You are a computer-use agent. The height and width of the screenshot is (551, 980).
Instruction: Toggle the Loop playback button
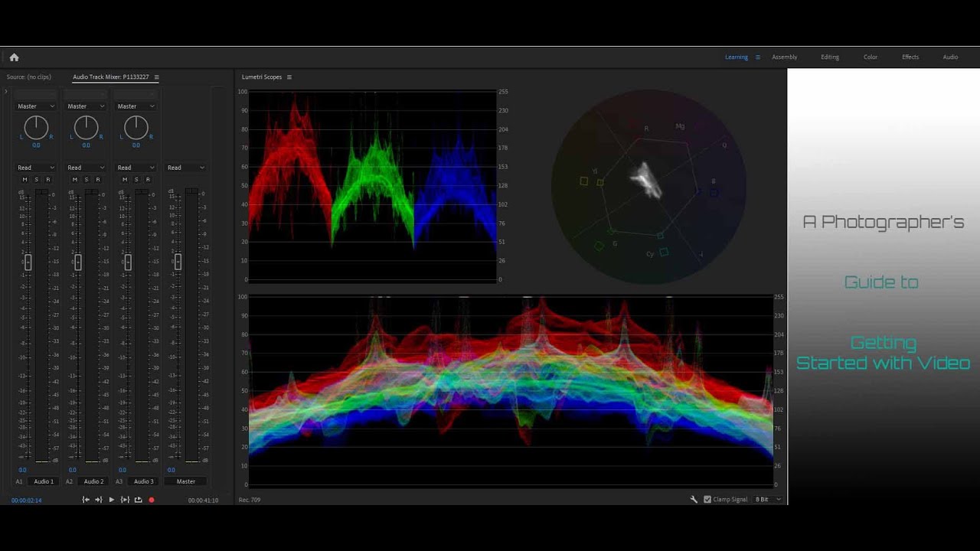[x=138, y=500]
